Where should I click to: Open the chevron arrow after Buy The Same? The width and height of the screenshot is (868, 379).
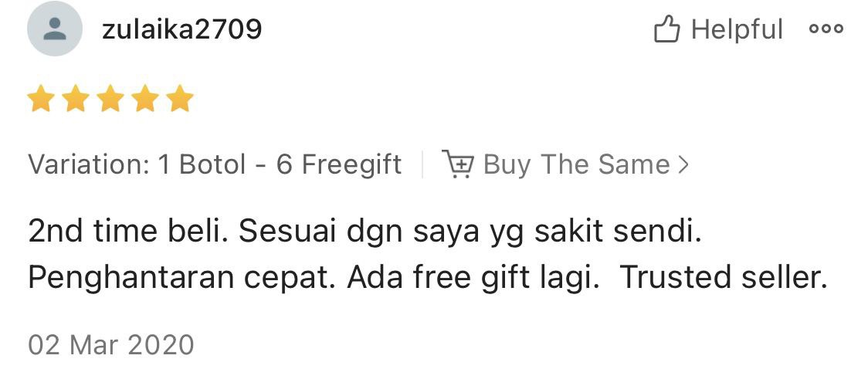point(683,165)
